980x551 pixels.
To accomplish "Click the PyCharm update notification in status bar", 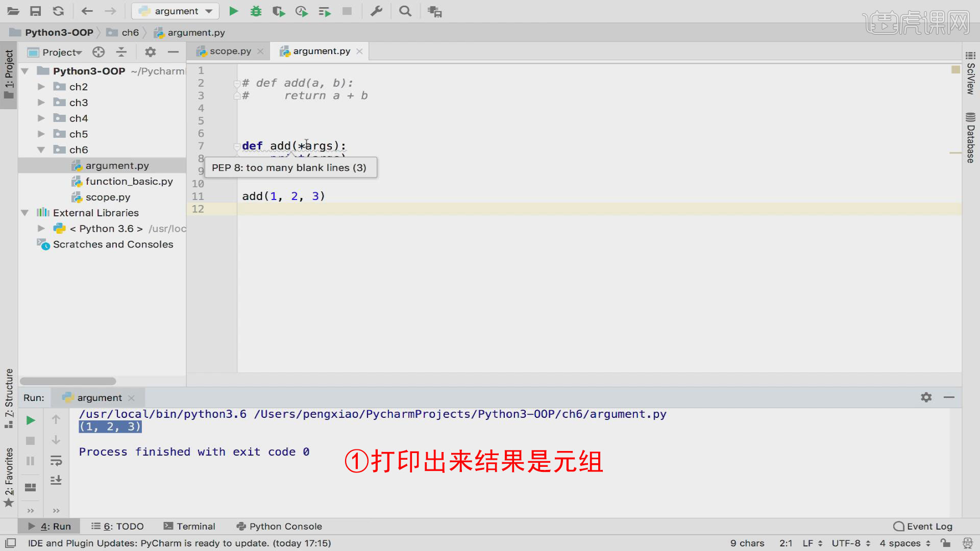I will pos(179,543).
